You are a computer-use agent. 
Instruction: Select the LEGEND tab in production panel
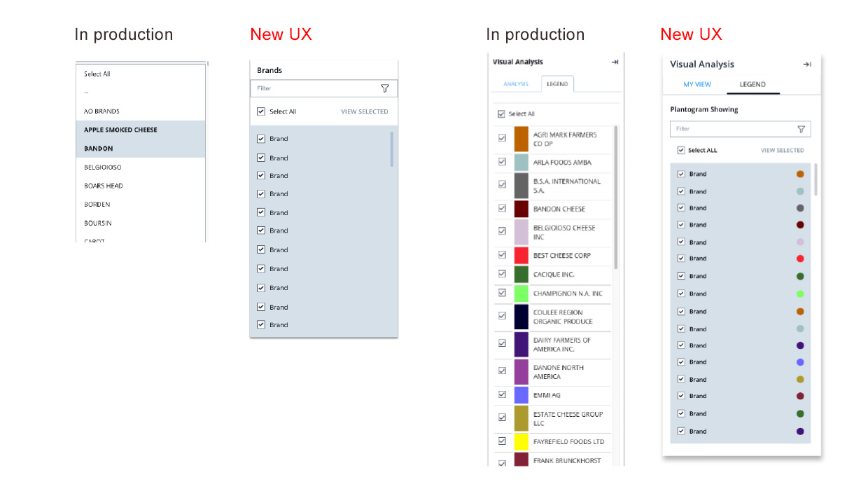557,84
